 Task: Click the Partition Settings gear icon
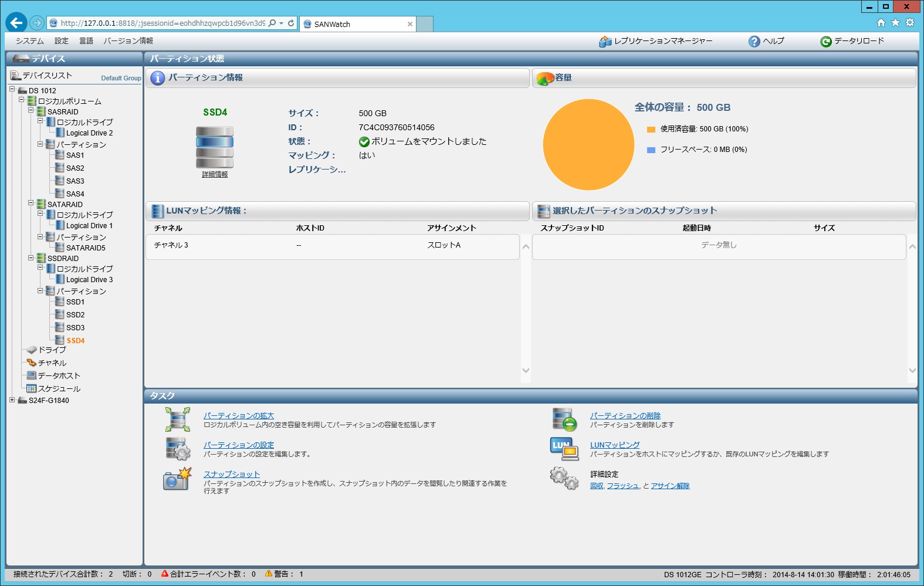click(177, 449)
